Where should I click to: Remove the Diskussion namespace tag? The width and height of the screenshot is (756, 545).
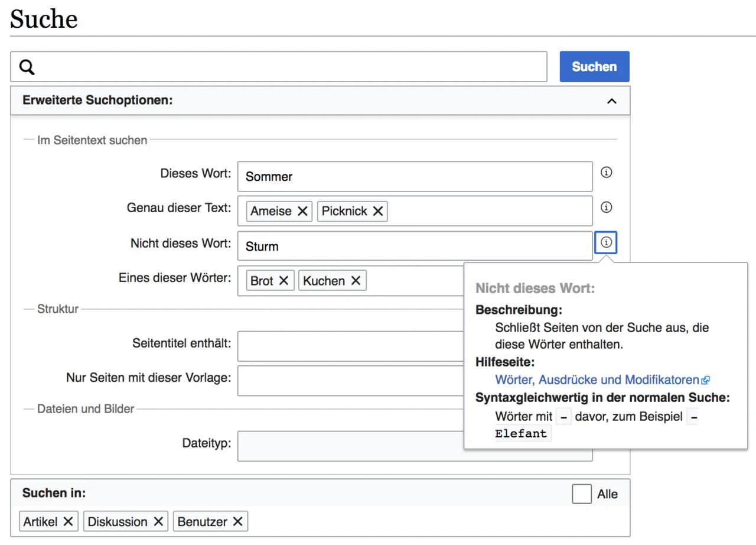click(158, 521)
